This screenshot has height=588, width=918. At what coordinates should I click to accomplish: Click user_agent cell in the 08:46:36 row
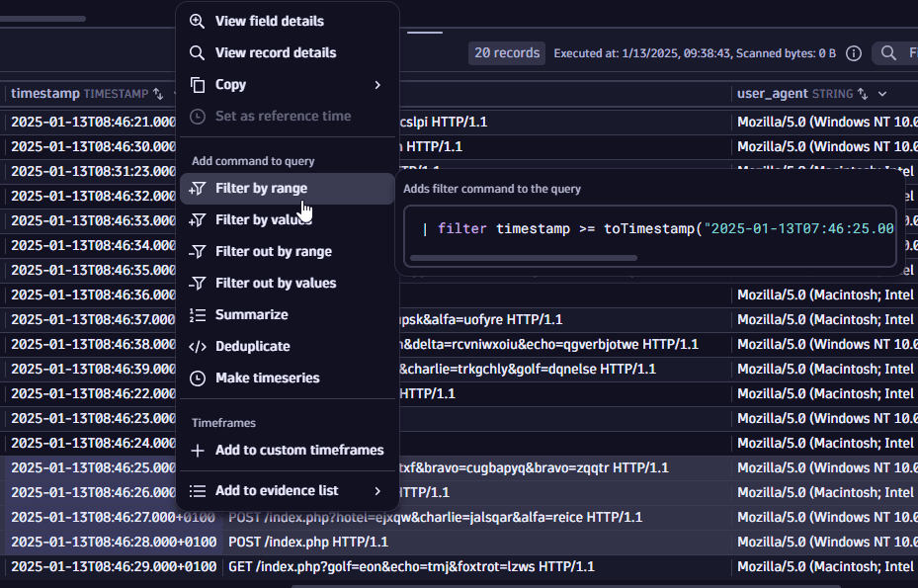point(825,295)
